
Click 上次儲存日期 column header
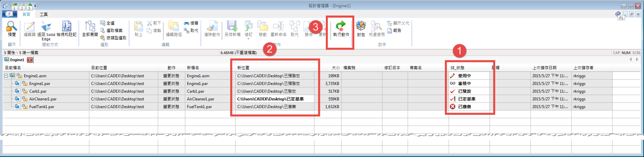pyautogui.click(x=551, y=68)
